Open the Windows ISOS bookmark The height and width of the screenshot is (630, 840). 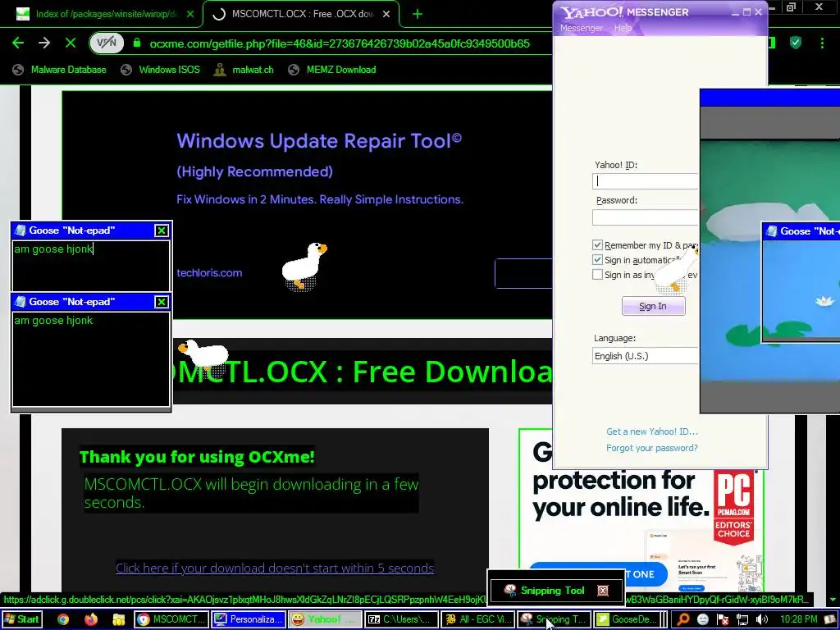coord(160,70)
